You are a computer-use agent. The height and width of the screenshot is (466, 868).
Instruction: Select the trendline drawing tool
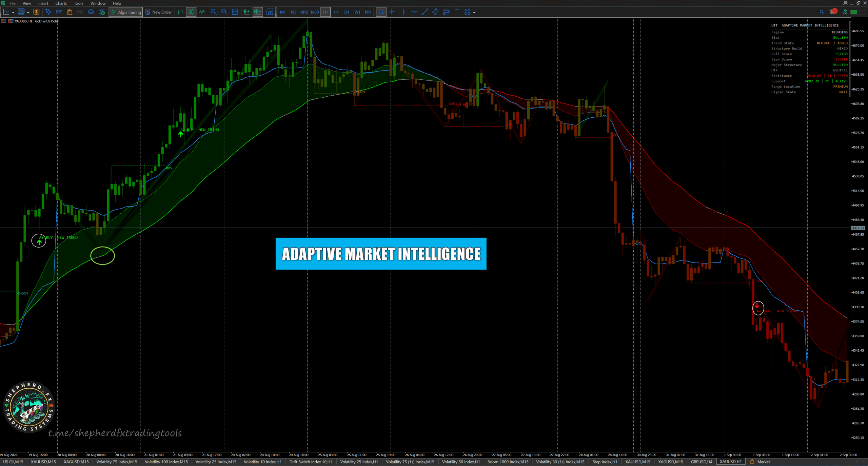(x=425, y=12)
